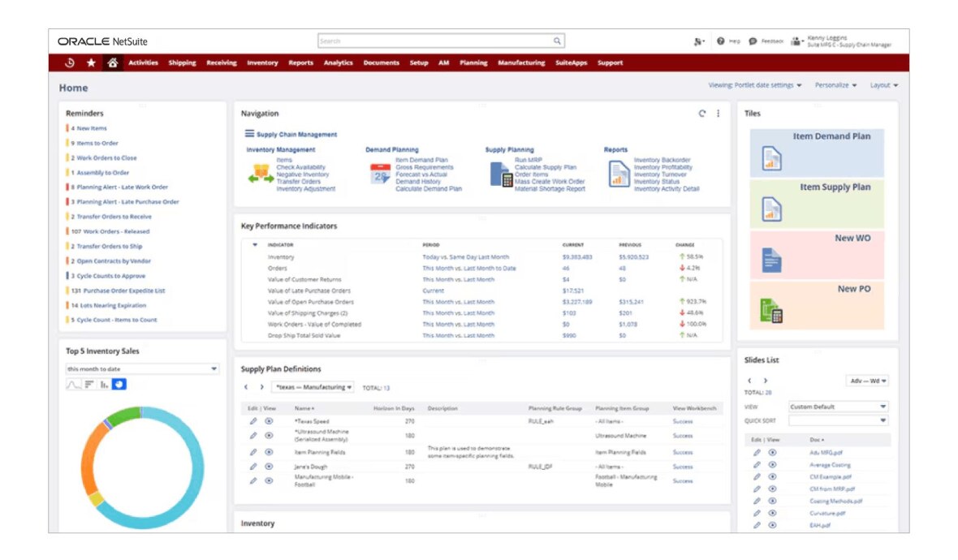Open the Check Availability link

click(300, 167)
